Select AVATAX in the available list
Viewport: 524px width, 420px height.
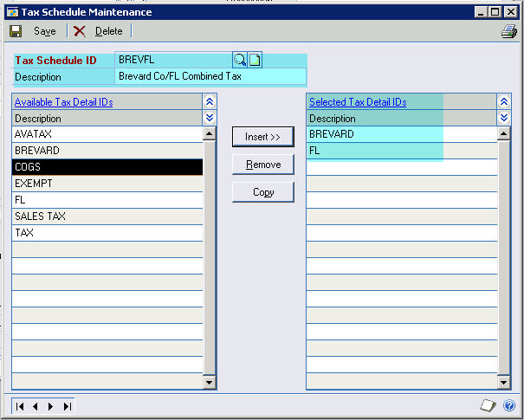(x=107, y=134)
